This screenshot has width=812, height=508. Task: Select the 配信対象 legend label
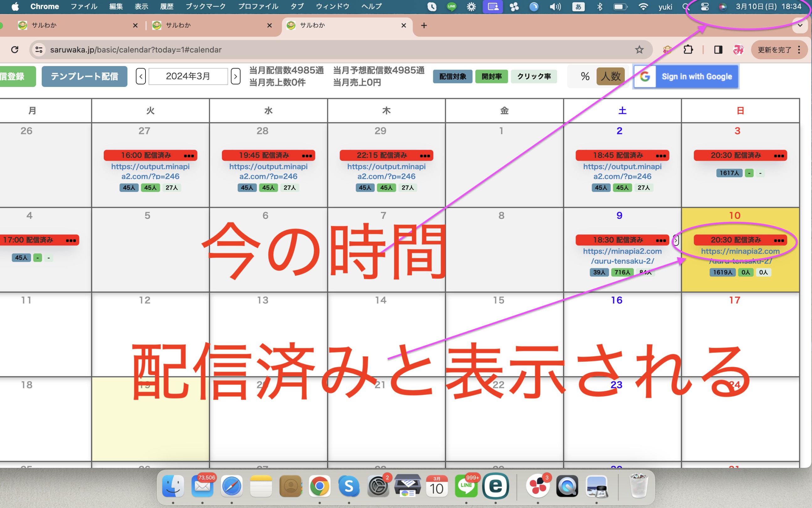click(452, 77)
